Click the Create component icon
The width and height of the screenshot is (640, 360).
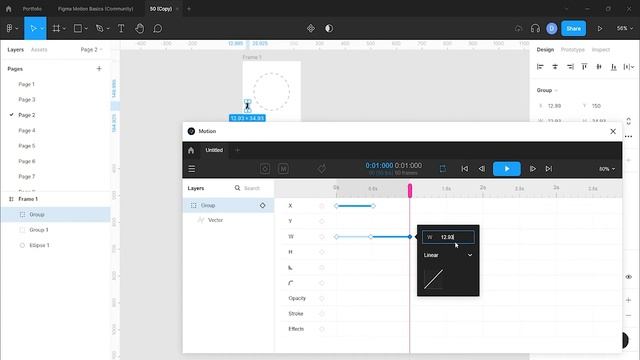(x=311, y=28)
